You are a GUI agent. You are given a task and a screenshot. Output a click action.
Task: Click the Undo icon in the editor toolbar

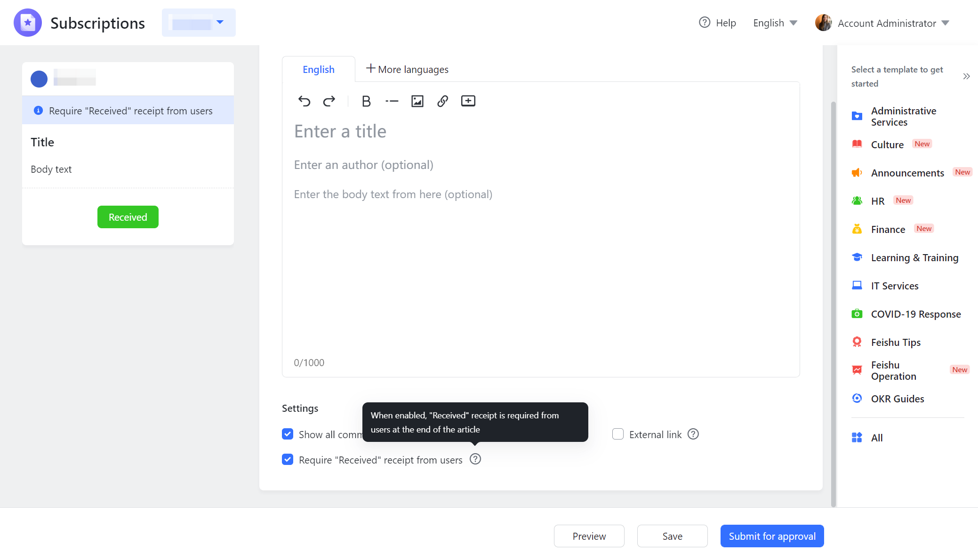304,101
